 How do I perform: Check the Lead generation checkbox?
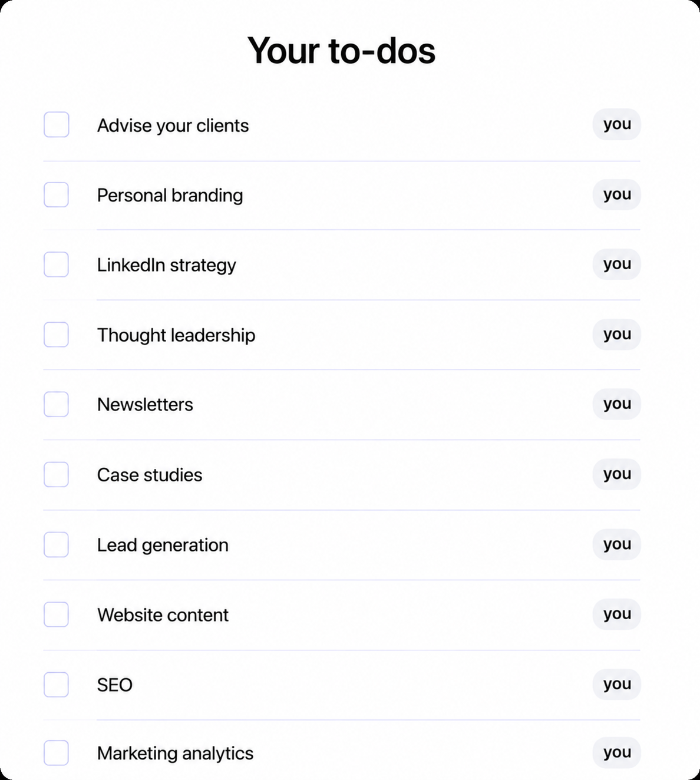coord(57,544)
